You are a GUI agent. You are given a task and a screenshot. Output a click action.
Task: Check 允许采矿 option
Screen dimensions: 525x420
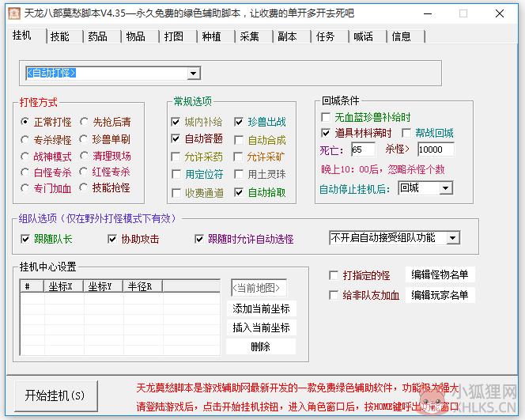[x=239, y=157]
